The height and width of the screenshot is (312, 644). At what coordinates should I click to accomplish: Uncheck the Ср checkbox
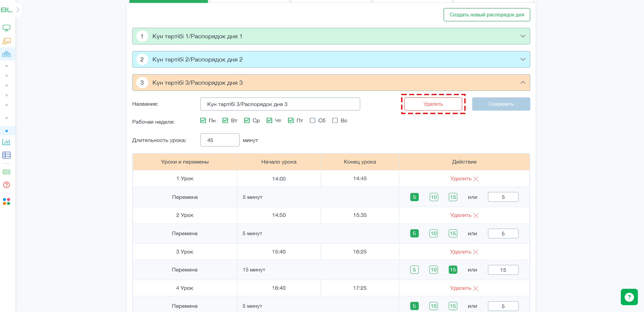(x=247, y=120)
